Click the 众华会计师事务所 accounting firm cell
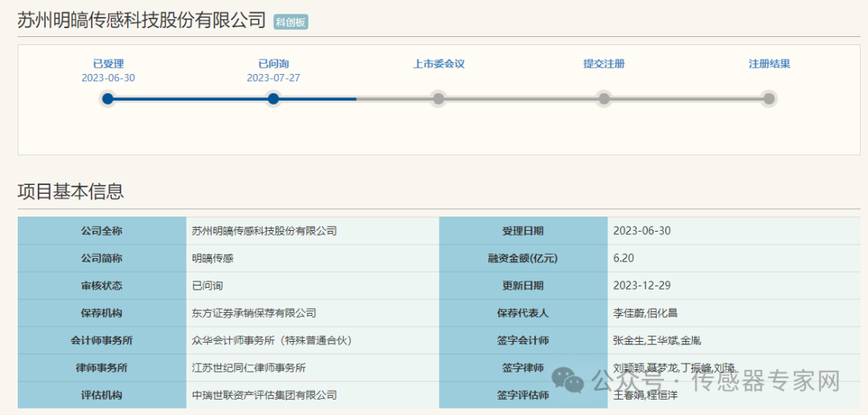868x415 pixels. click(x=272, y=340)
